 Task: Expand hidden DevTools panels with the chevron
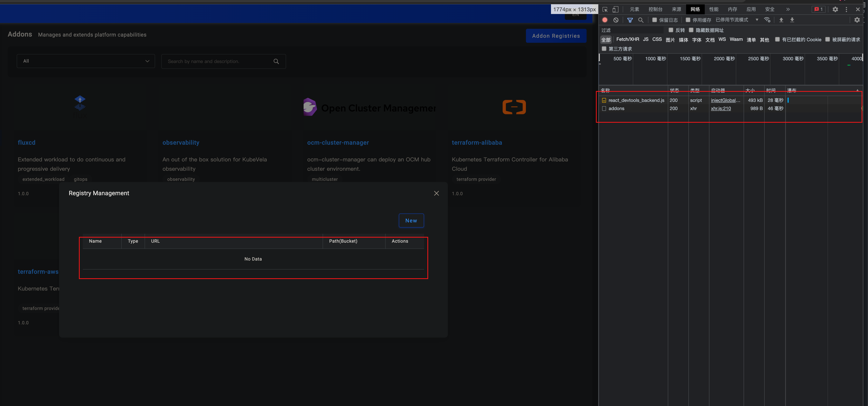pos(788,9)
